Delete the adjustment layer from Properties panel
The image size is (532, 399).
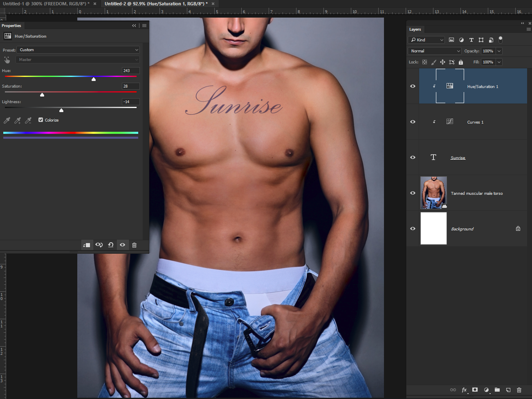[x=134, y=245]
